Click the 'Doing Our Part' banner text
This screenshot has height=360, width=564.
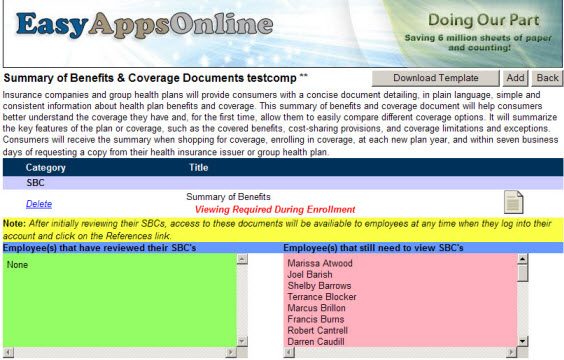(483, 20)
